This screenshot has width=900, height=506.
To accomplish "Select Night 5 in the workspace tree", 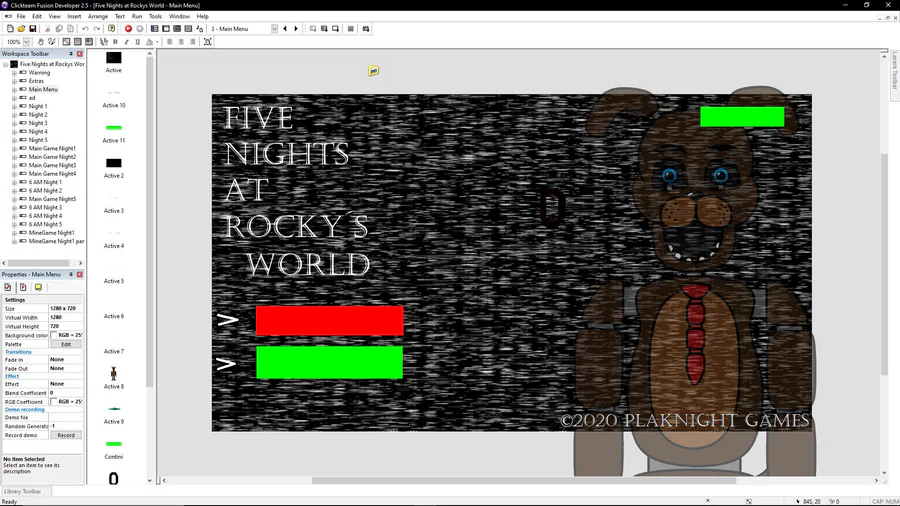I will pos(38,140).
